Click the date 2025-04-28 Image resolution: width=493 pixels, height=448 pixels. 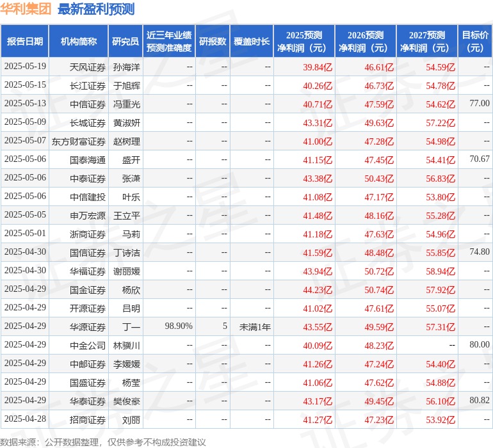point(25,419)
